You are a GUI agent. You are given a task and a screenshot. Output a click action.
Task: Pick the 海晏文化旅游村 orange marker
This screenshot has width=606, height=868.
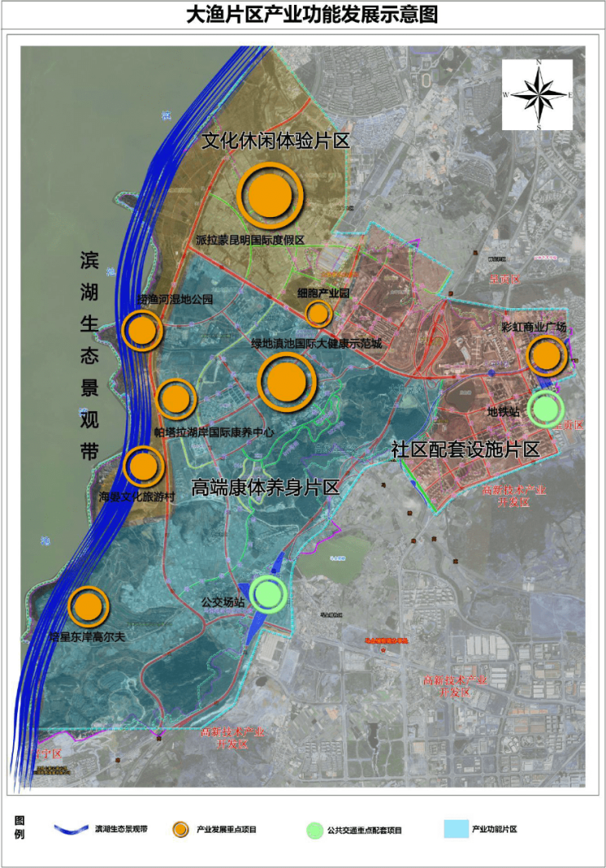(143, 466)
